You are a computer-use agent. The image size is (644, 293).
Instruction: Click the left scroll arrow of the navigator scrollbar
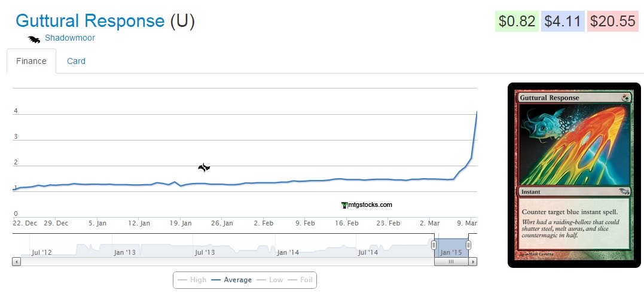coord(16,261)
